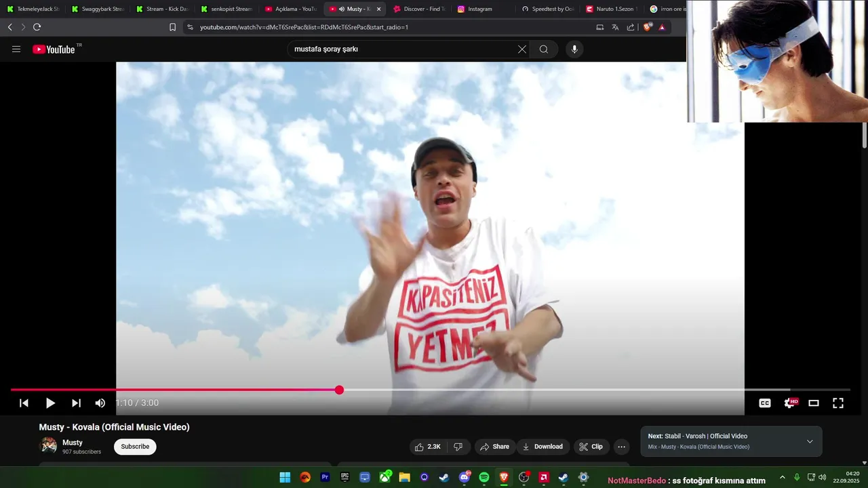868x488 pixels.
Task: Bookmark this page in address bar
Action: point(172,27)
